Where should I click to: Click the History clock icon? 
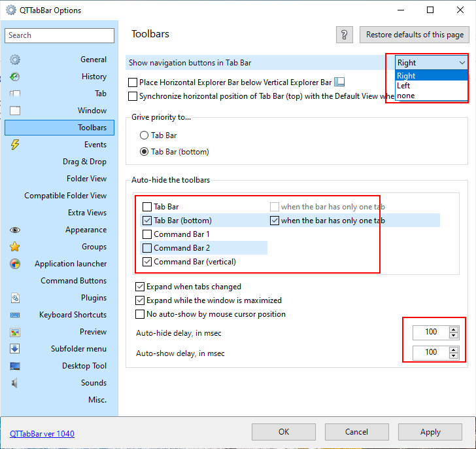[x=15, y=77]
